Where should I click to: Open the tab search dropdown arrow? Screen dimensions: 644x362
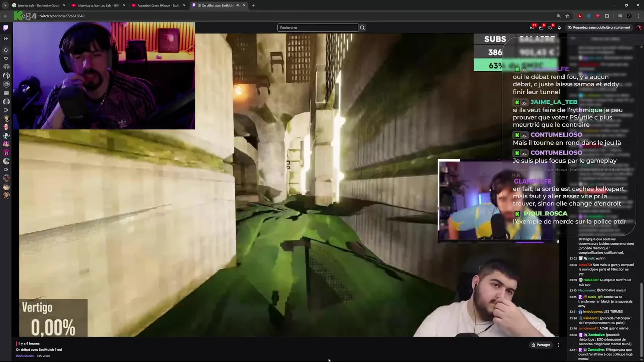[x=5, y=5]
